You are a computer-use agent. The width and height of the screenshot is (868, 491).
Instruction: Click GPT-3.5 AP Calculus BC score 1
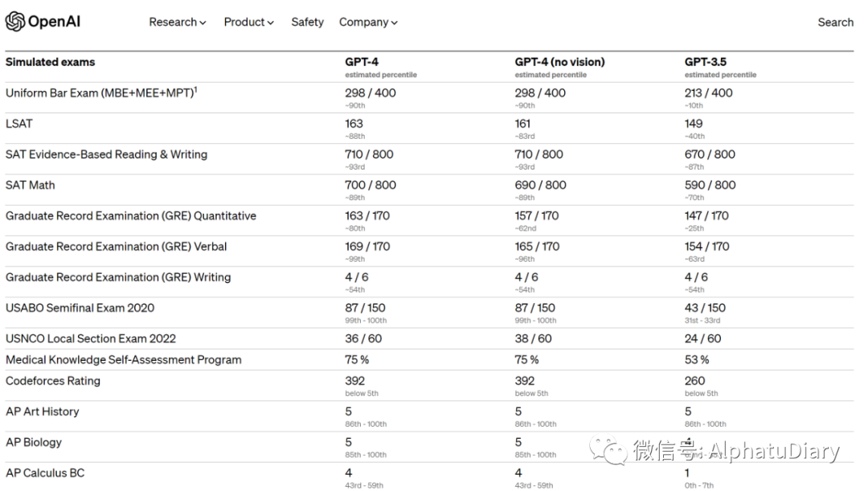687,473
